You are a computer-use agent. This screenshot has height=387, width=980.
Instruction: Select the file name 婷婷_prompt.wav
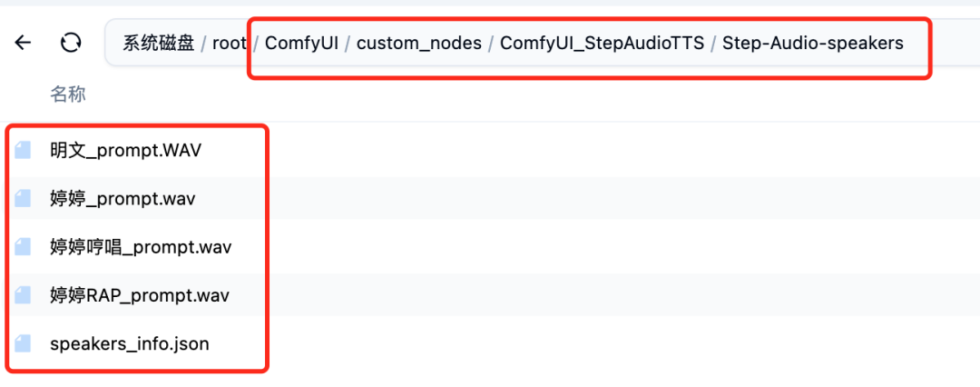tap(122, 198)
